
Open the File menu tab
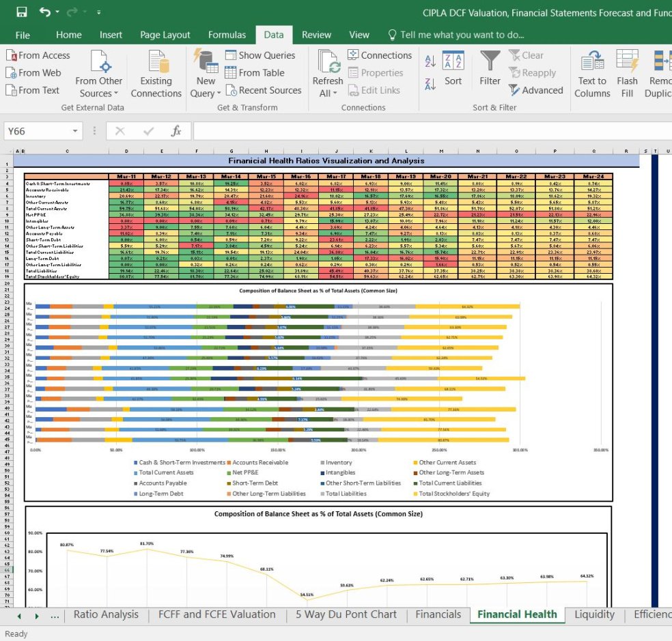tap(23, 35)
